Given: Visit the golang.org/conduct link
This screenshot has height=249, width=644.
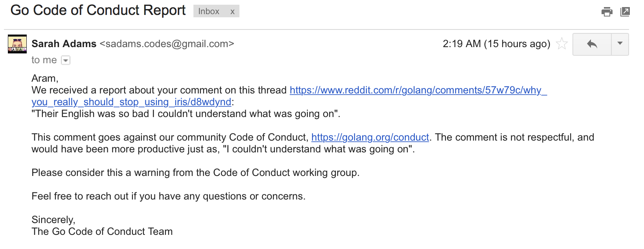Looking at the screenshot, I should pos(370,137).
